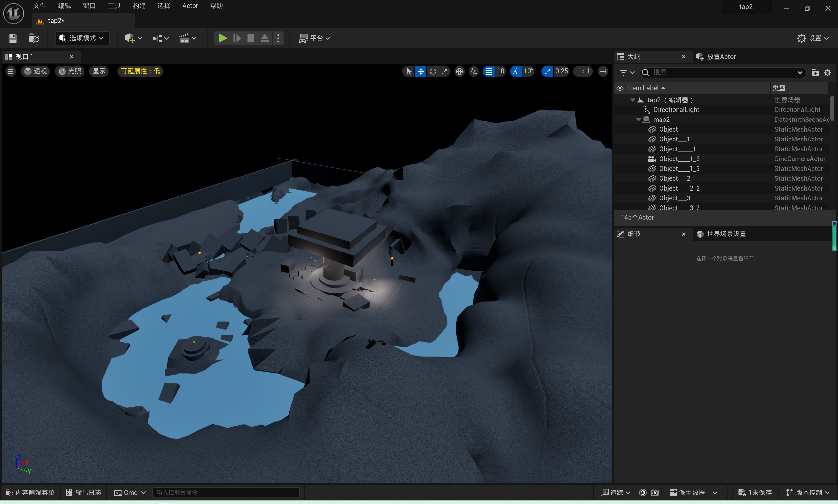Viewport: 838px width, 504px height.
Task: Open 编辑 menu
Action: pyautogui.click(x=64, y=6)
